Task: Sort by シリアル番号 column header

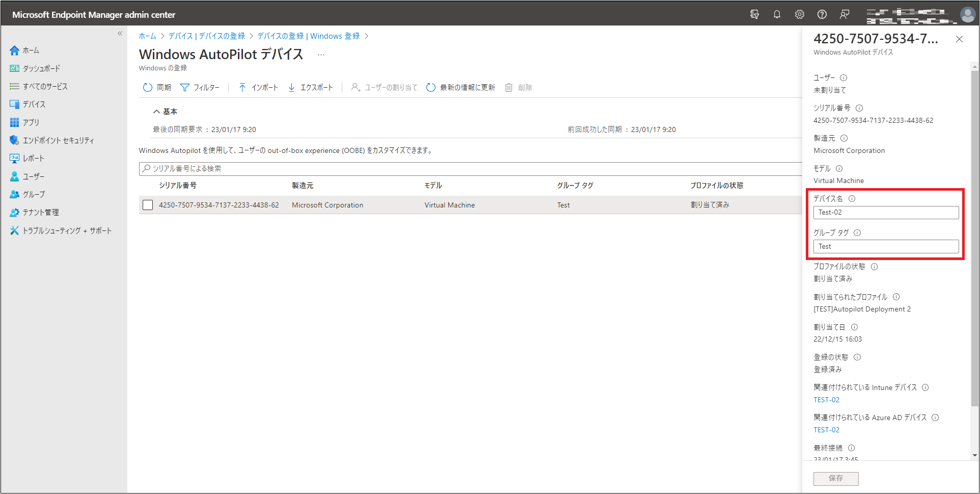Action: point(178,186)
